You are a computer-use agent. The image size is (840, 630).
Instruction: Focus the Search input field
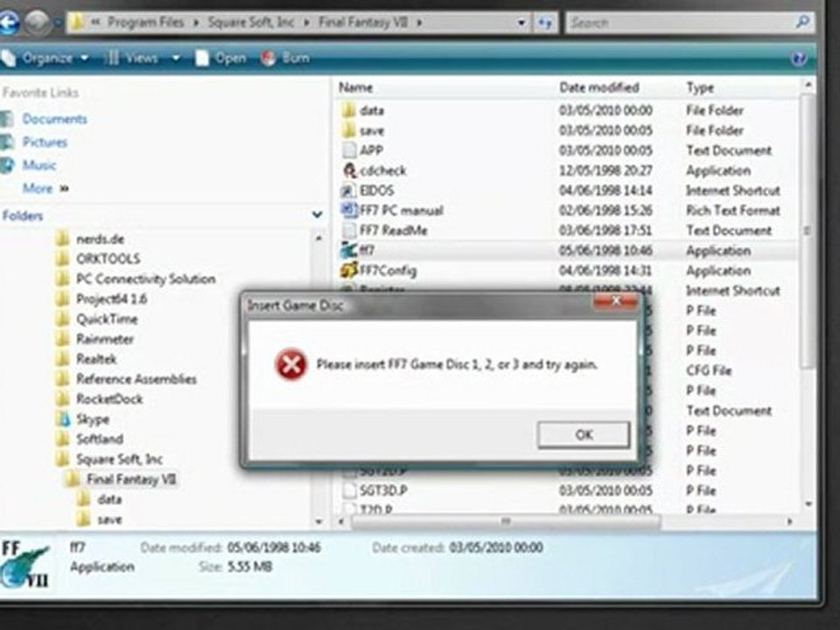coord(681,23)
